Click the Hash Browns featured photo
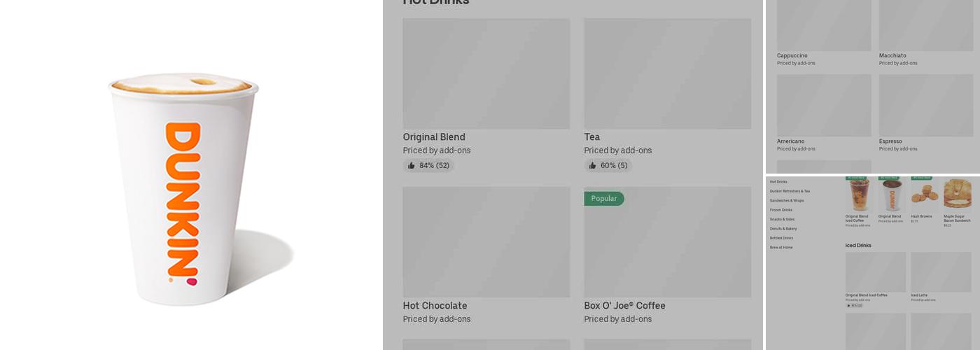The image size is (980, 350). (924, 195)
